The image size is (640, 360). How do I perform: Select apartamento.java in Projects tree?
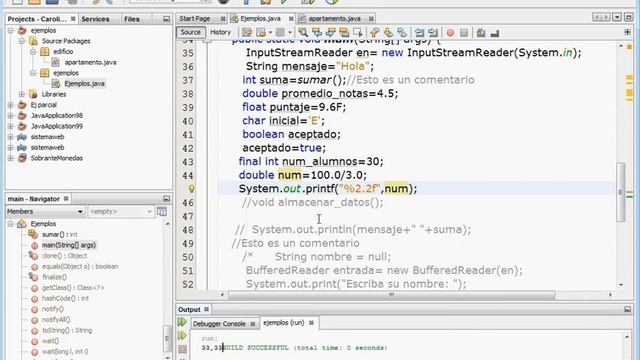tap(90, 62)
